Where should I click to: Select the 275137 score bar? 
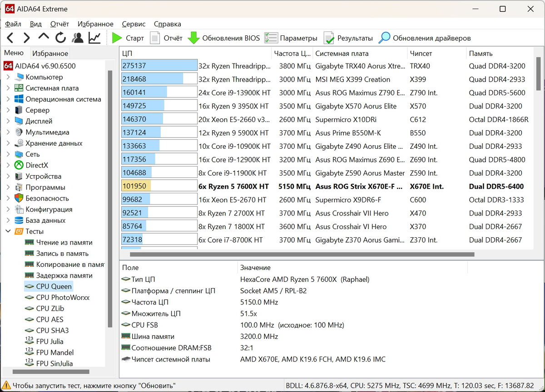159,66
